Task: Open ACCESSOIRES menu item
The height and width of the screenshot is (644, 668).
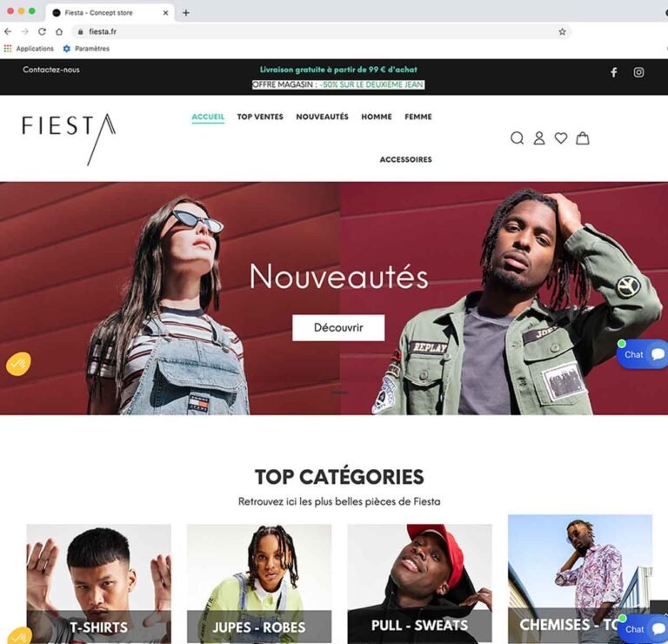Action: [405, 159]
